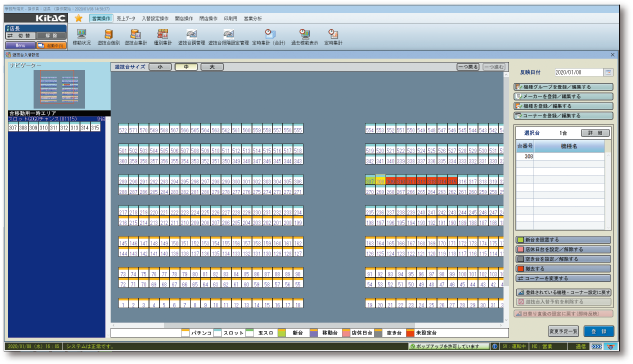Open 稼動状況 monitor icon in toolbar

82,37
